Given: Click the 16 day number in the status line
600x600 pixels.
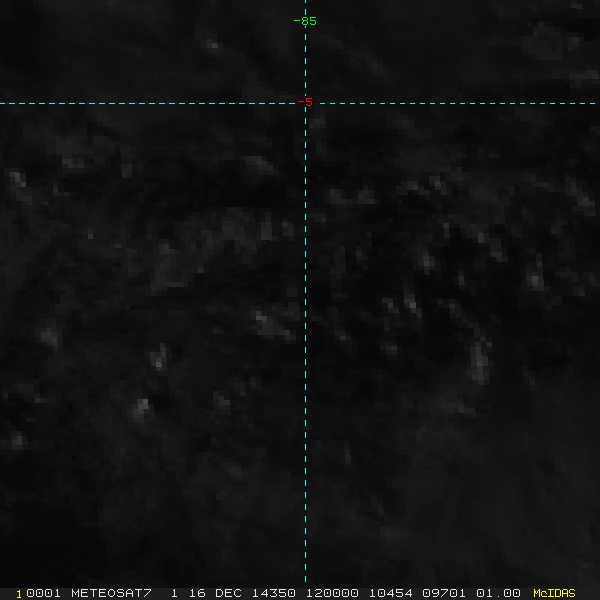Looking at the screenshot, I should pyautogui.click(x=197, y=593).
